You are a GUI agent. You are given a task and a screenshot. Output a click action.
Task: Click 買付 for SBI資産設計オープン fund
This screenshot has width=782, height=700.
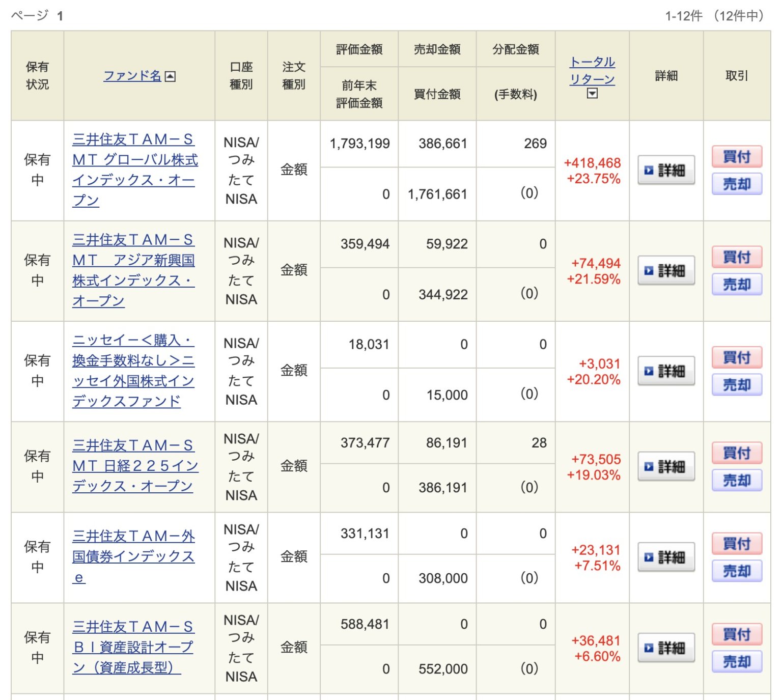click(737, 634)
